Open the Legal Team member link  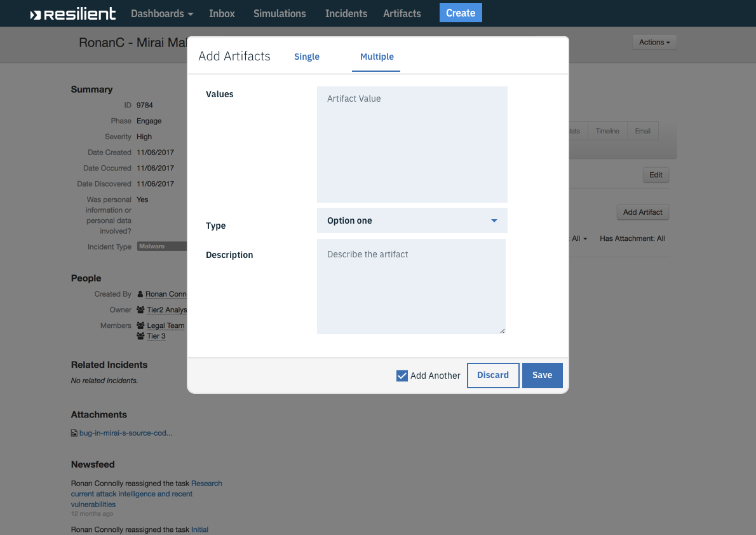(x=166, y=325)
